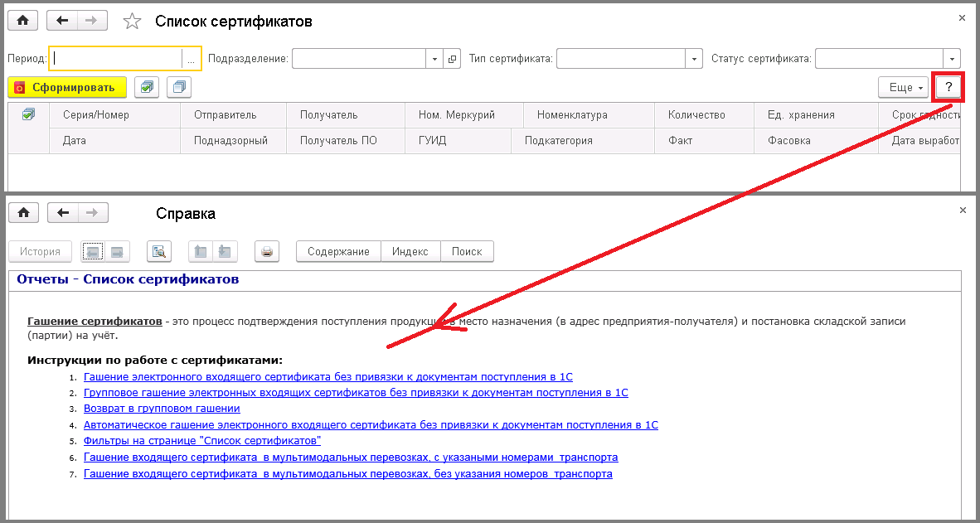Close the Справка window

pyautogui.click(x=962, y=211)
